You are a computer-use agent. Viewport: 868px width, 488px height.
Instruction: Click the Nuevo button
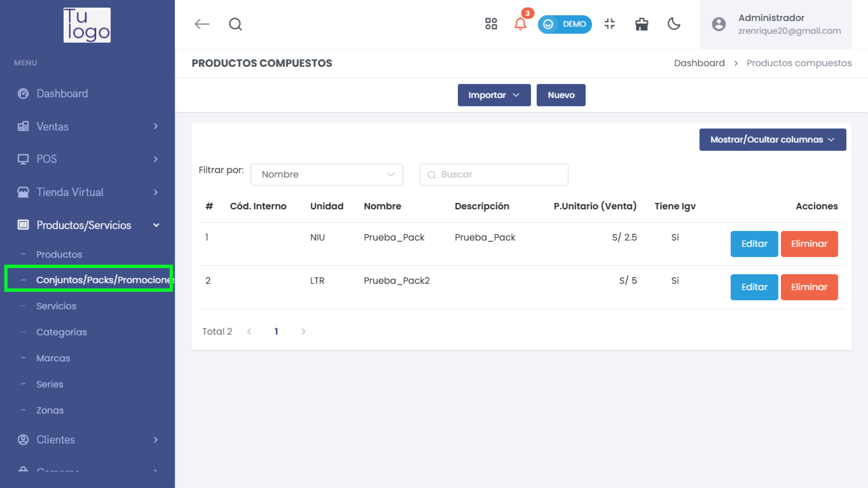click(561, 95)
